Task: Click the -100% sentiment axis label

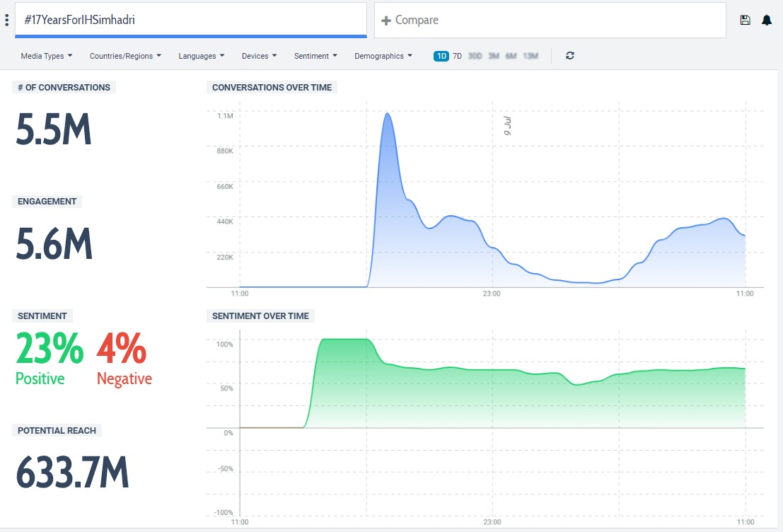Action: coord(224,512)
